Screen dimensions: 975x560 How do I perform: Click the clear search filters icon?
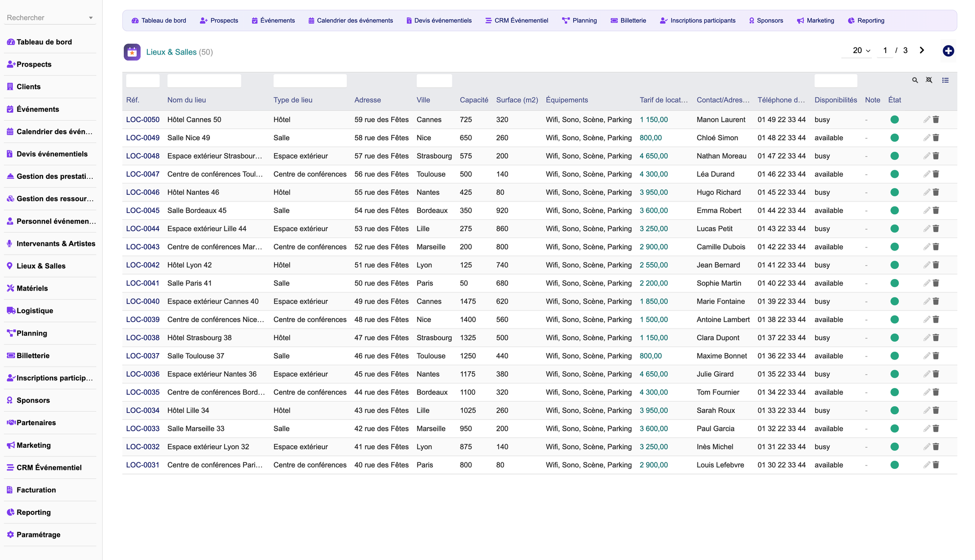(929, 80)
